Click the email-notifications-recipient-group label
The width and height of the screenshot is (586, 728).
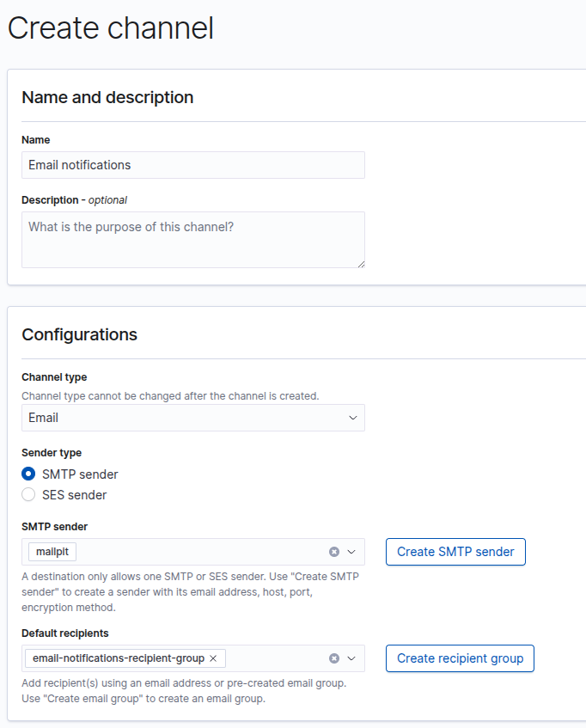click(119, 658)
